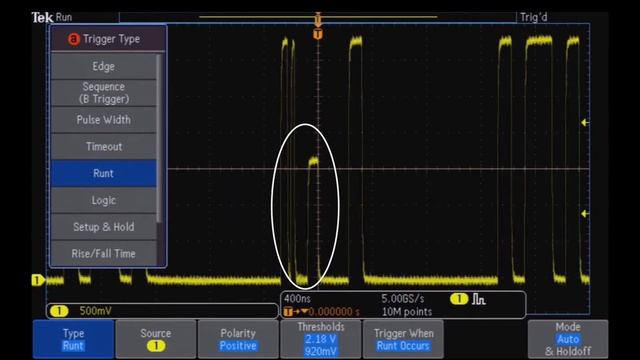
Task: Select the highlighted Runt trigger type
Action: click(104, 173)
